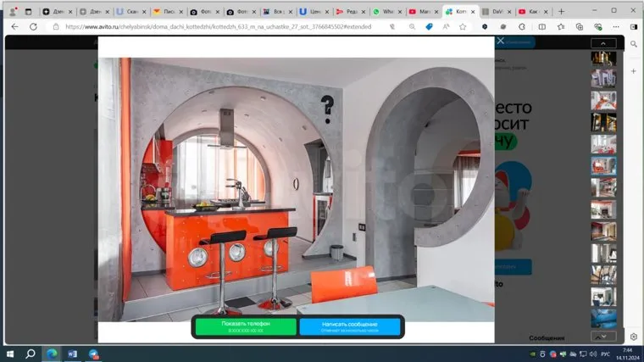Select the highlighted orange kitchen thumbnail
The image size is (644, 362).
click(x=603, y=165)
